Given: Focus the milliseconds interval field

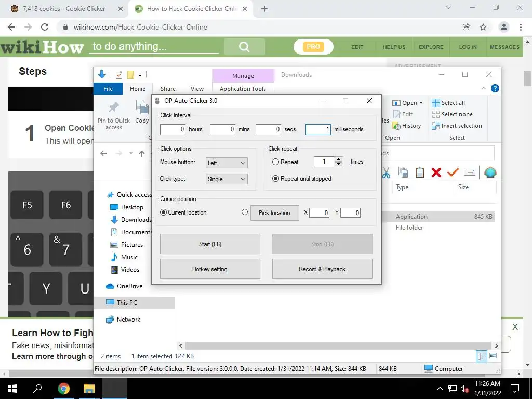Looking at the screenshot, I should pos(318,129).
